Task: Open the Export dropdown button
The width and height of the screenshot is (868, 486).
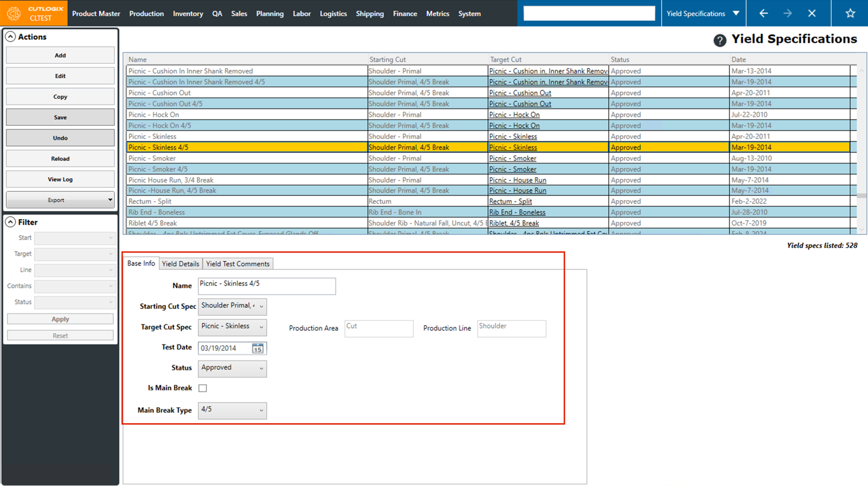Action: pyautogui.click(x=60, y=200)
